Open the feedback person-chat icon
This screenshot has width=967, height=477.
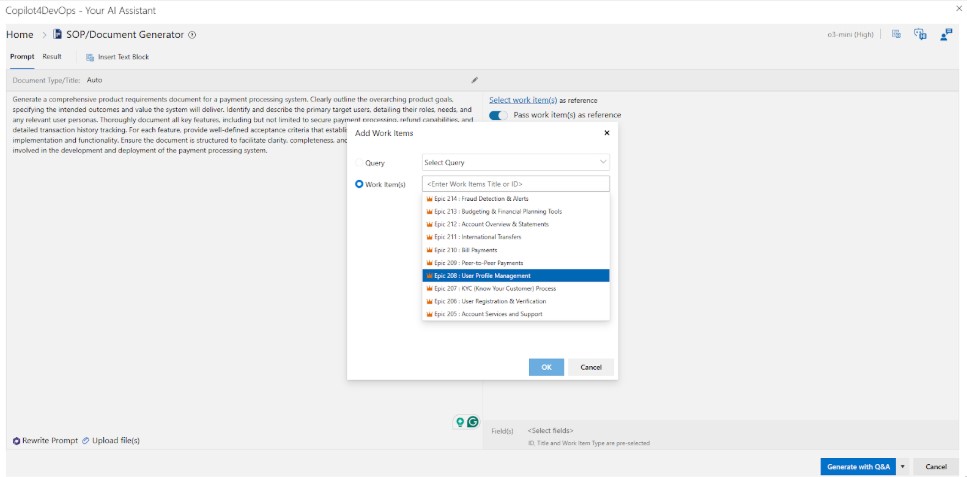[x=946, y=35]
